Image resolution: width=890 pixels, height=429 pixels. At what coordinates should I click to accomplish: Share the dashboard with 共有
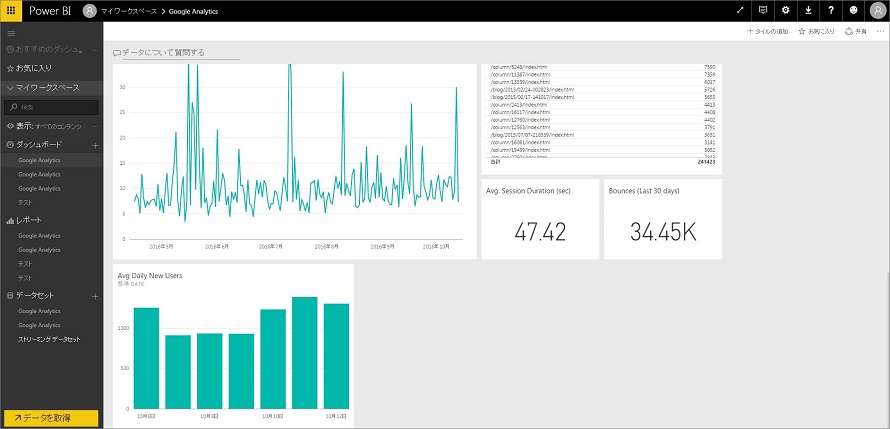coord(856,32)
